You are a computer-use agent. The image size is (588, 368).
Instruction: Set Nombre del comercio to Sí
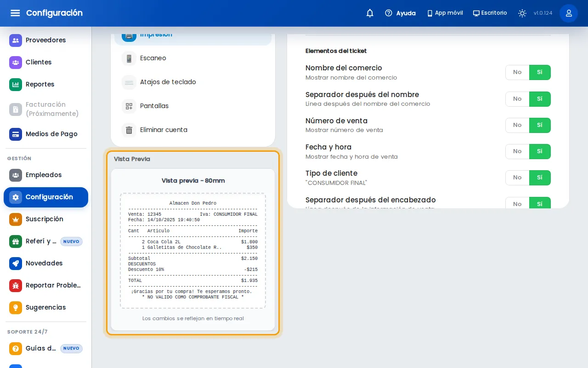540,72
